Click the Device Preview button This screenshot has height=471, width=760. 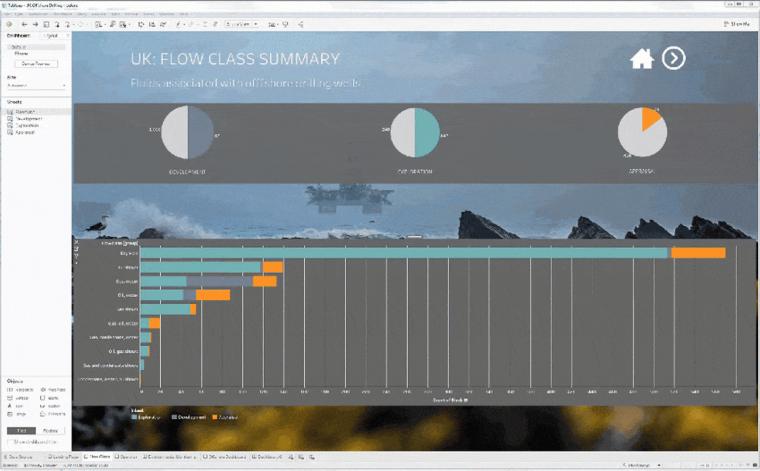tap(36, 63)
